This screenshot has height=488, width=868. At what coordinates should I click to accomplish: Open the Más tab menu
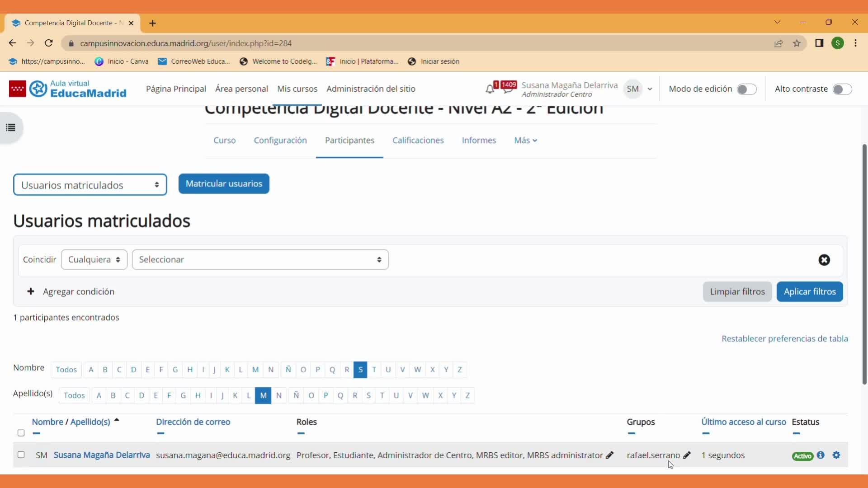tap(525, 141)
